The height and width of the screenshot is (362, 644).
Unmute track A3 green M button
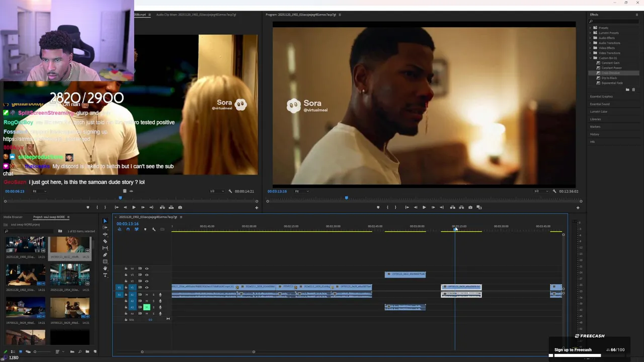pos(146,307)
